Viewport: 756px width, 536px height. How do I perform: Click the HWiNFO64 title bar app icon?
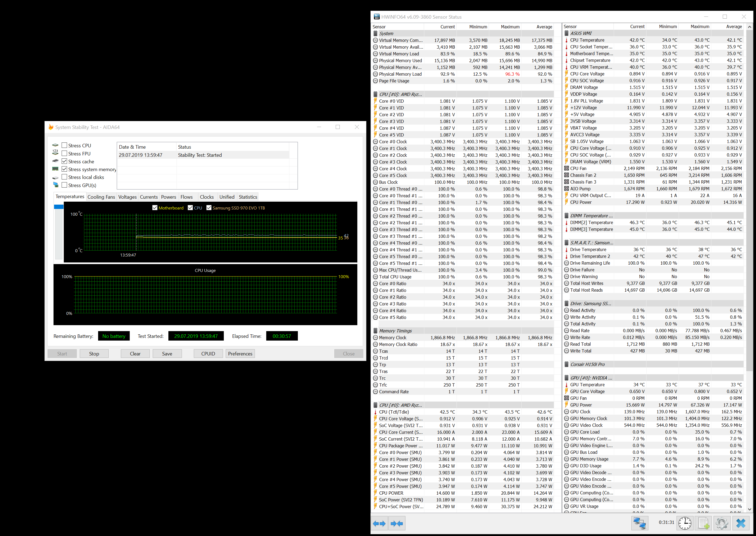click(x=377, y=17)
